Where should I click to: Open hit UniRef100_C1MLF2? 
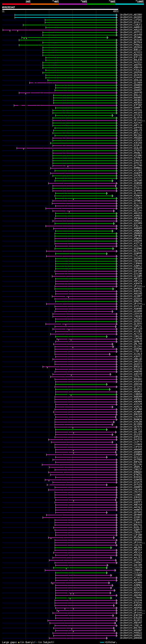click(131, 25)
